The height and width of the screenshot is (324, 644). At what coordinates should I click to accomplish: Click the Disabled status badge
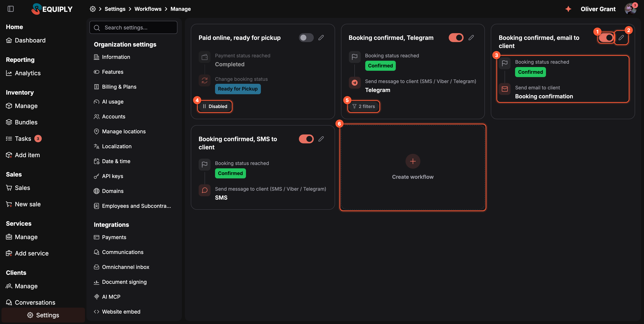coord(215,107)
